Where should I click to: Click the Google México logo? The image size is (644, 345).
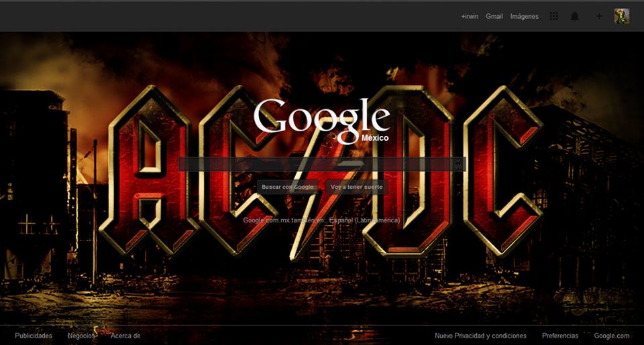pos(321,120)
